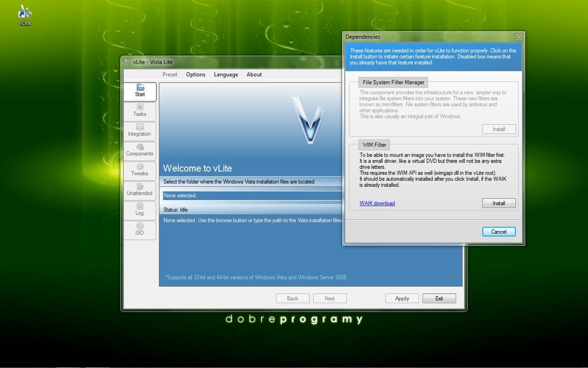Cancel the Dependencies dialog
Image resolution: width=588 pixels, height=368 pixels.
(x=499, y=232)
